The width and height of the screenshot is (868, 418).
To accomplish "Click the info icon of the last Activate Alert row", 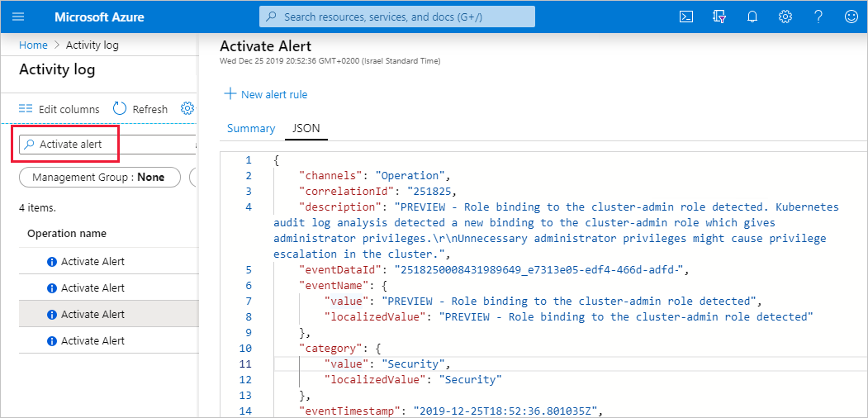I will coord(53,341).
